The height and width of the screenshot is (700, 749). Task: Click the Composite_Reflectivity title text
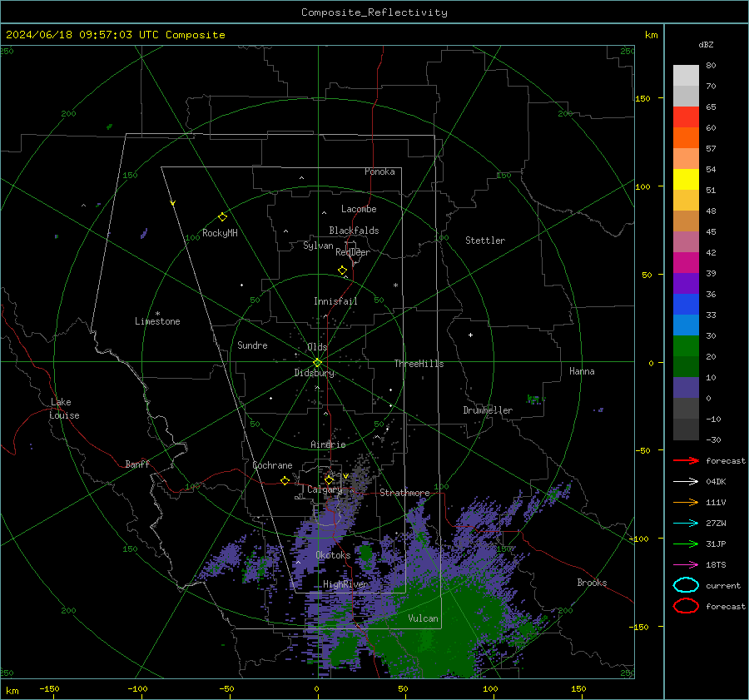click(x=374, y=12)
